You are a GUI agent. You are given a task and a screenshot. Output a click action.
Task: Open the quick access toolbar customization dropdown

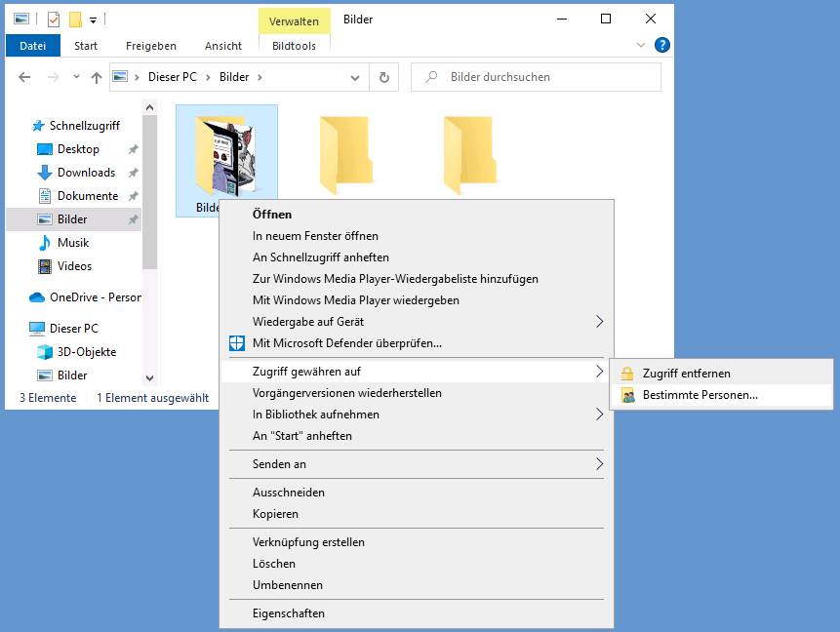(93, 20)
